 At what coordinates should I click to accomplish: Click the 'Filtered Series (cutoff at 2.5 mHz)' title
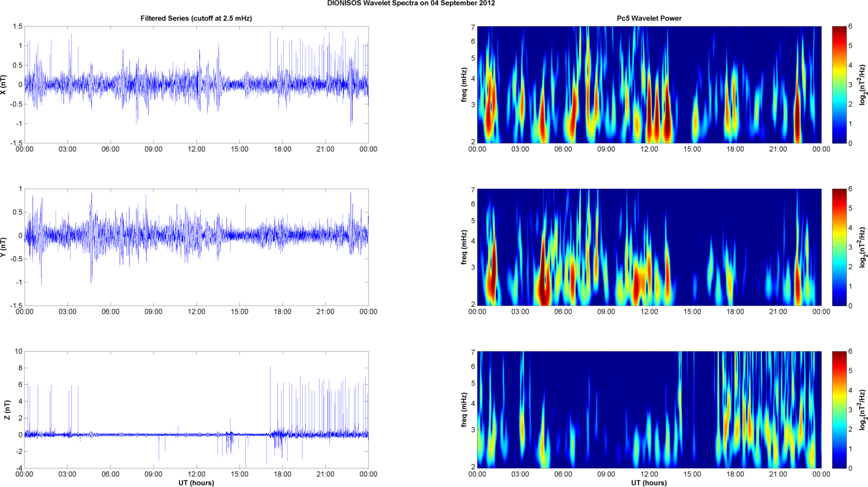pos(196,18)
